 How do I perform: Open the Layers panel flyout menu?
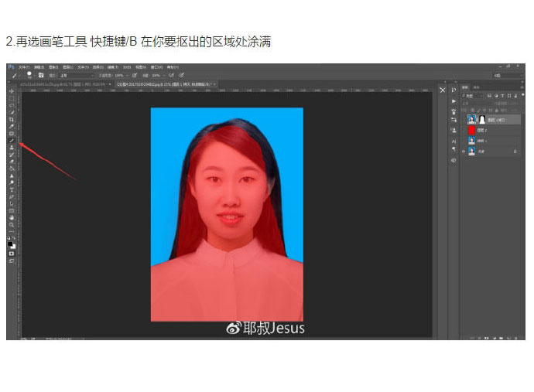click(x=522, y=87)
